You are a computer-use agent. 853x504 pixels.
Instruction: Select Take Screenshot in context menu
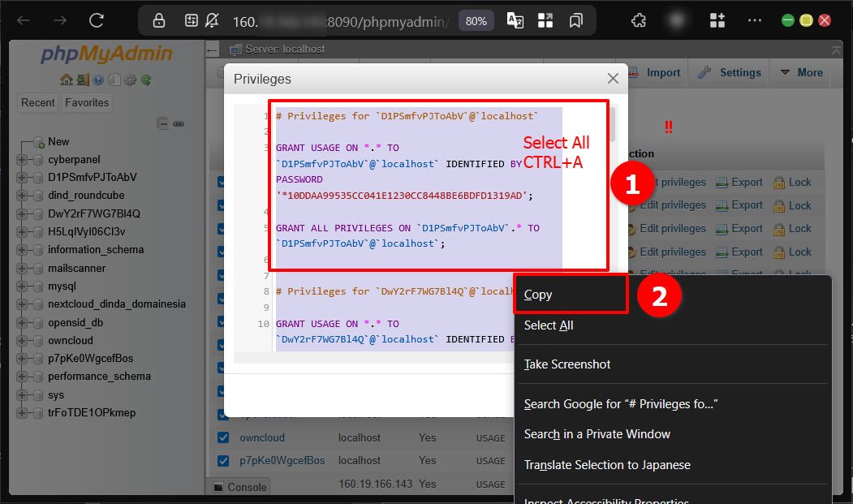click(567, 364)
